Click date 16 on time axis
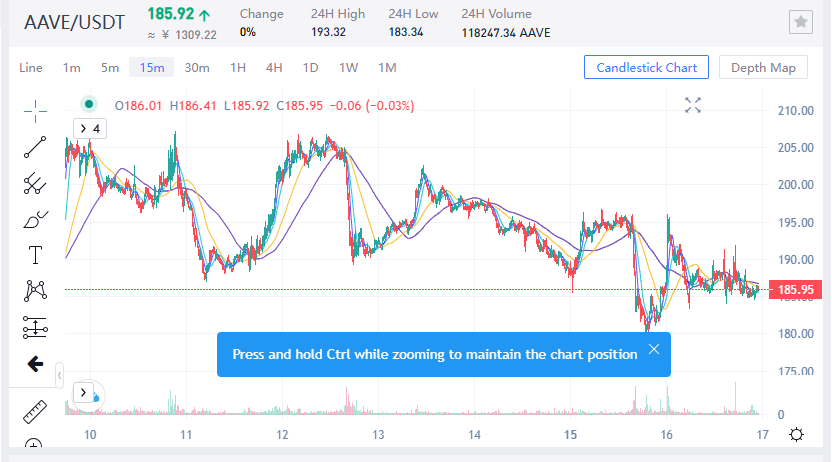The image size is (832, 462). point(666,435)
